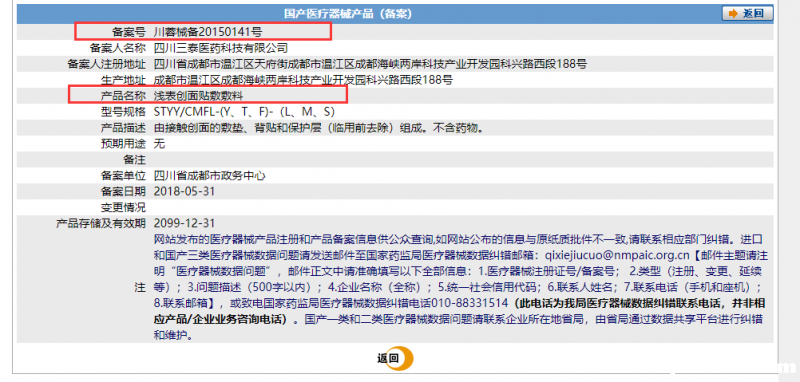This screenshot has height=382, width=800.
Task: Click the email qixiejiucuo@nmpaic.org.cn
Action: [x=617, y=255]
